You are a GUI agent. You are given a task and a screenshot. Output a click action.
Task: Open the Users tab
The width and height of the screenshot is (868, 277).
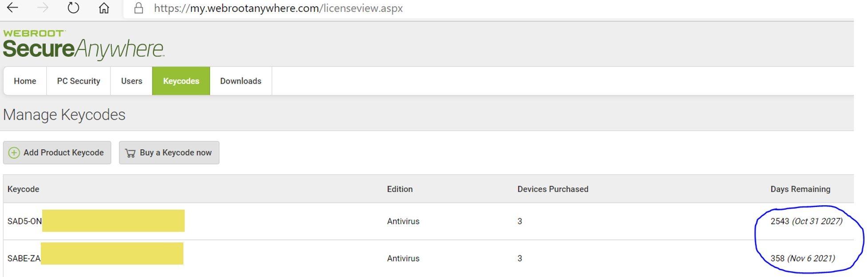click(x=131, y=81)
